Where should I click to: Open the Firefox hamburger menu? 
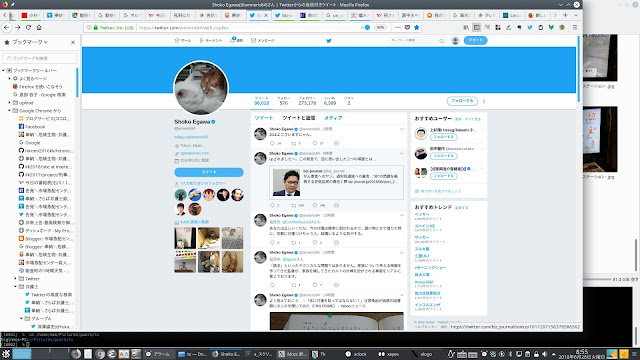[575, 27]
